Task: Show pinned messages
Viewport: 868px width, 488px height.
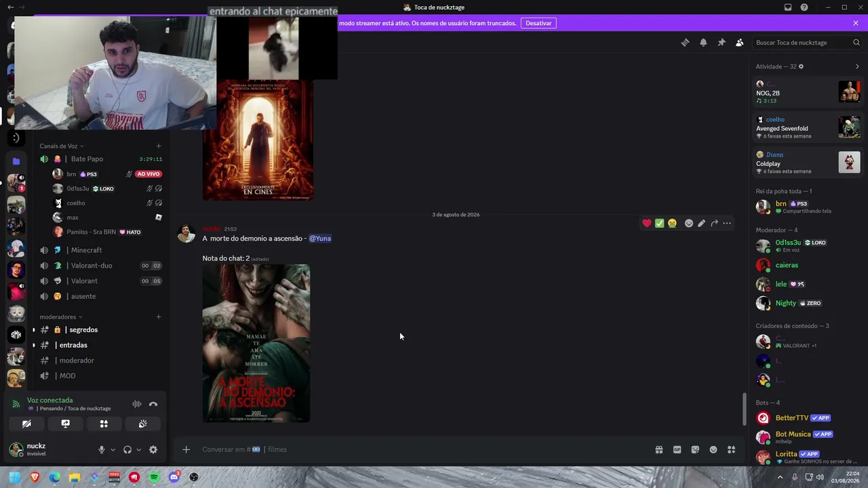Action: [722, 43]
